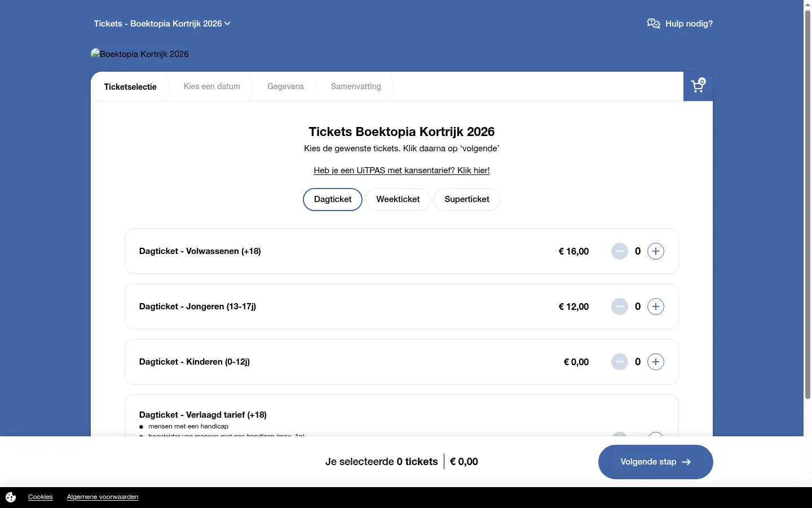
Task: Go to Gegevens step
Action: pyautogui.click(x=285, y=86)
